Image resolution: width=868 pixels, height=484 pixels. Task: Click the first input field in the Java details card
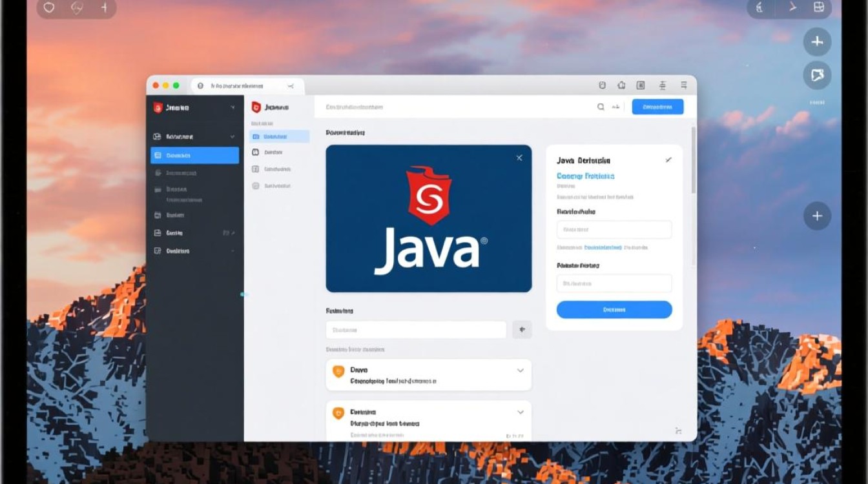614,230
